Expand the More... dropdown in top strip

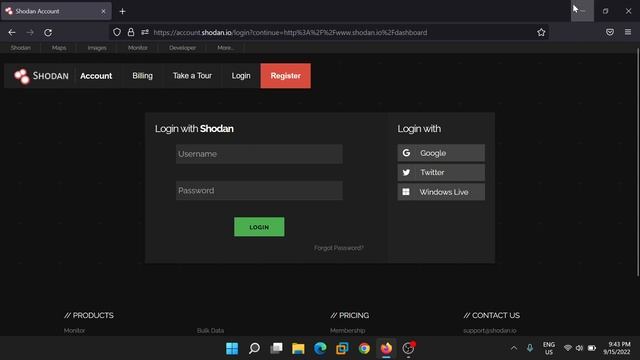click(x=225, y=48)
